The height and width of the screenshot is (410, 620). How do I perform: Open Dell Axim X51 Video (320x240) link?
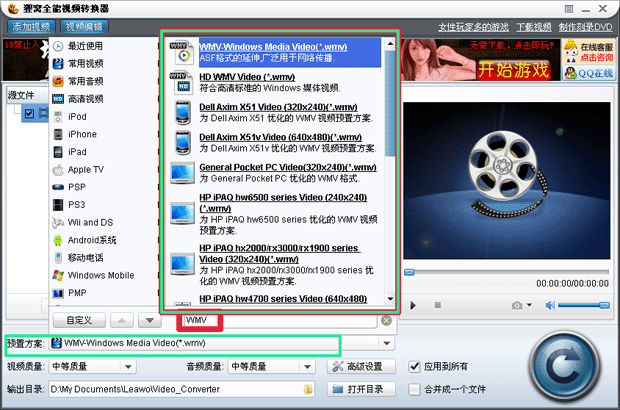click(278, 107)
